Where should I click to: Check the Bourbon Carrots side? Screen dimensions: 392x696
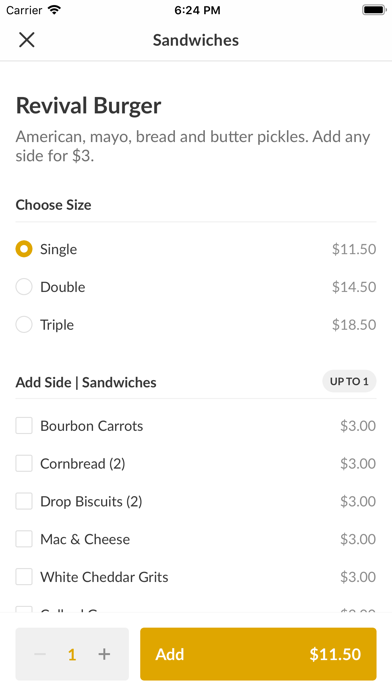click(x=24, y=426)
